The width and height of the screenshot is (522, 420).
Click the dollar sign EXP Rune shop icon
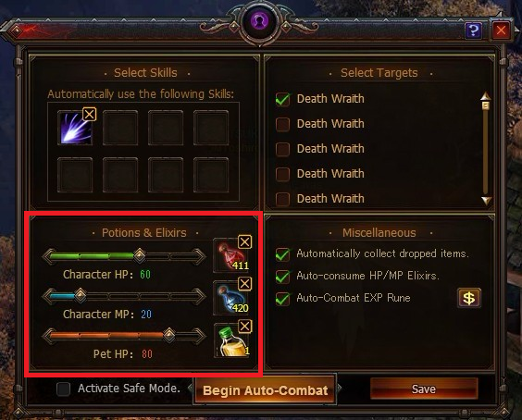pos(468,298)
